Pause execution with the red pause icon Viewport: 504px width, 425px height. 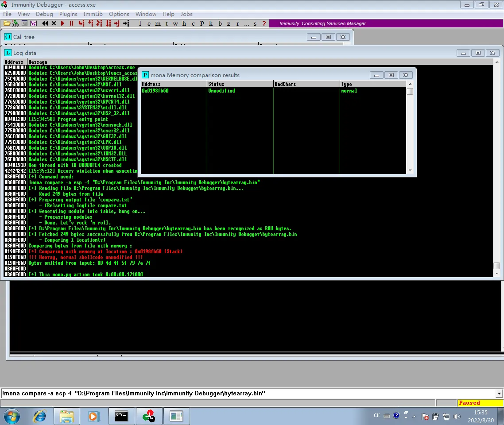pyautogui.click(x=71, y=23)
